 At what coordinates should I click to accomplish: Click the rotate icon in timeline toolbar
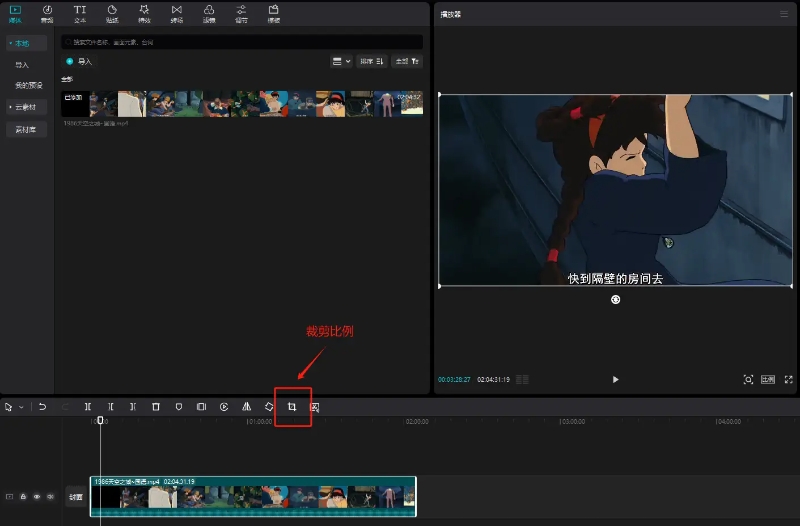coord(269,407)
